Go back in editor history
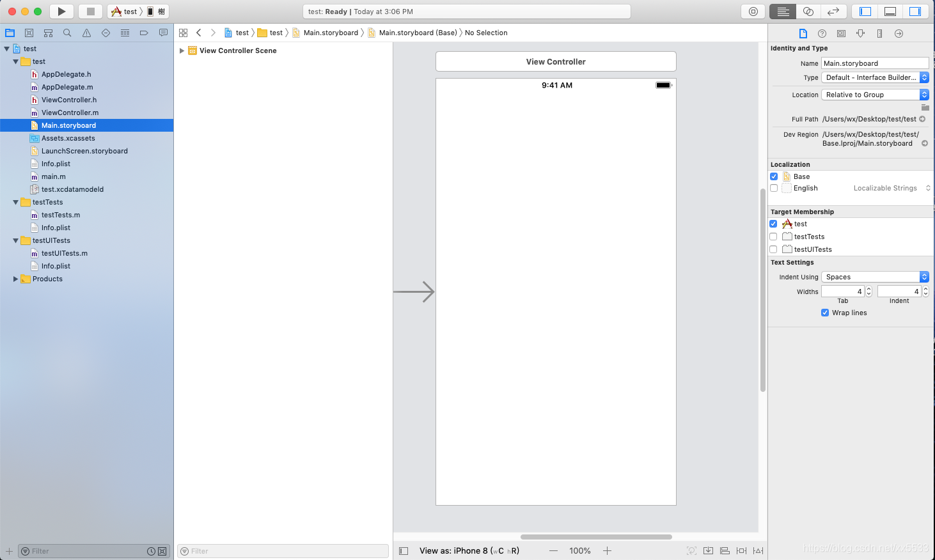Image resolution: width=935 pixels, height=560 pixels. (x=199, y=33)
